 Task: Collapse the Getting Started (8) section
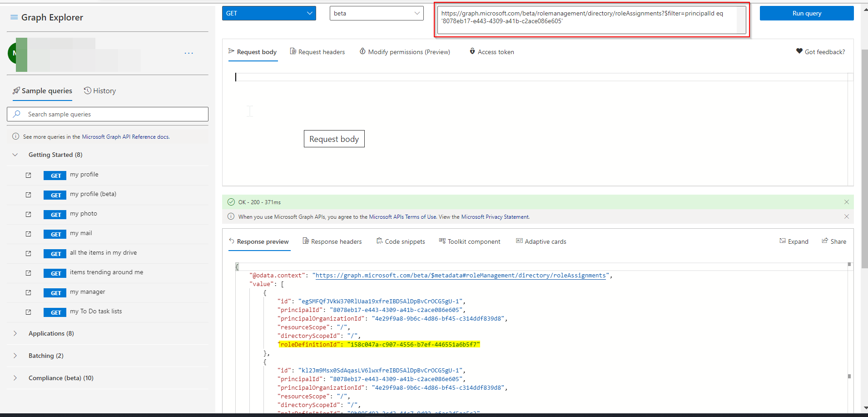(15, 155)
